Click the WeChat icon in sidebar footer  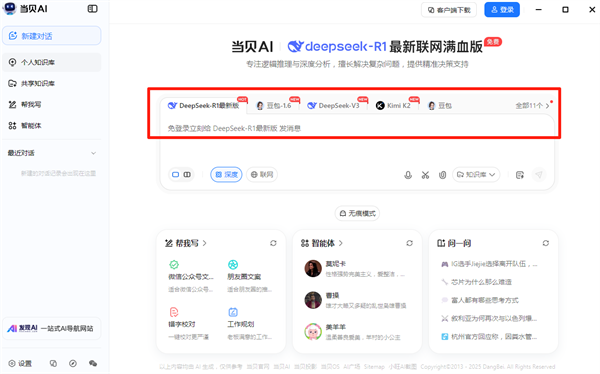(93, 363)
